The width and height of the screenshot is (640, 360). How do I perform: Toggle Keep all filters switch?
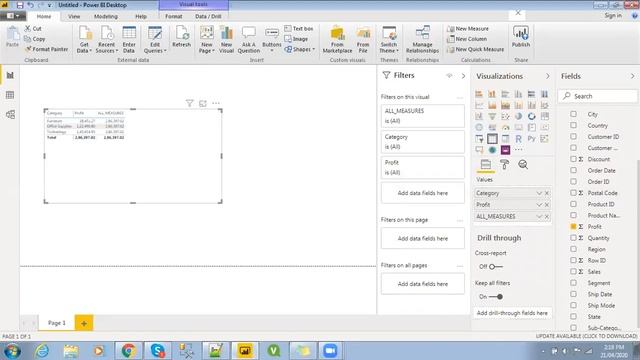(x=496, y=297)
